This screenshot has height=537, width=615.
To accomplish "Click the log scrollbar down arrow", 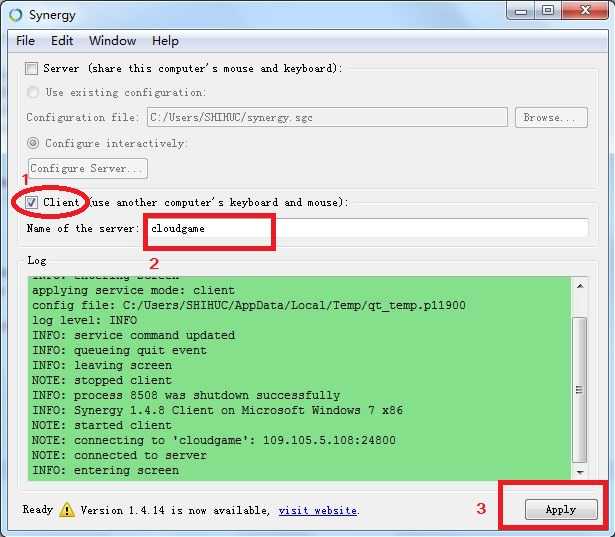I will coord(580,472).
